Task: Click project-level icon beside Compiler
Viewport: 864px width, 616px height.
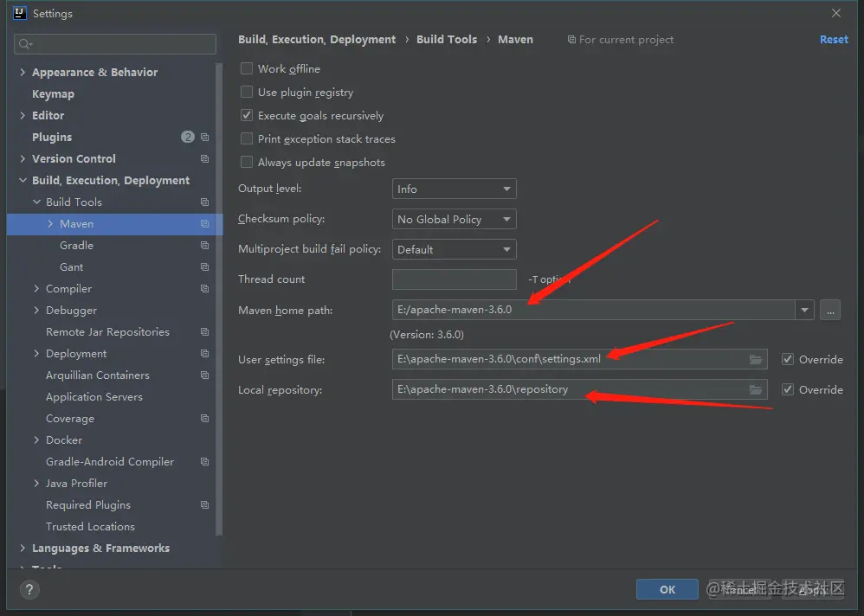Action: [205, 288]
